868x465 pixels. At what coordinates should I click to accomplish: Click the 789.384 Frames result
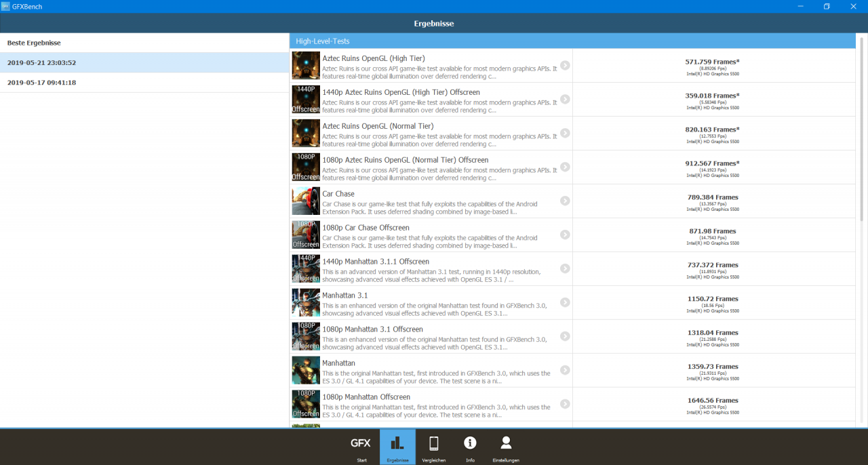click(713, 197)
